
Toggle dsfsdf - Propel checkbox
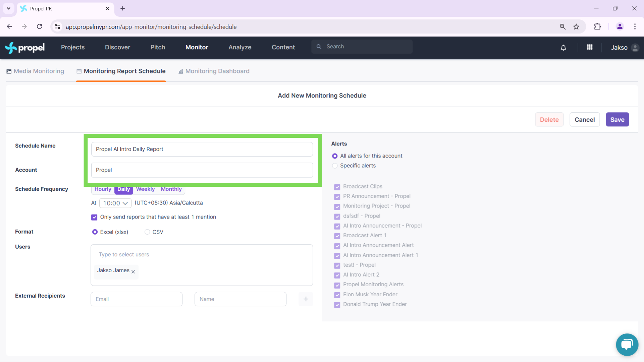click(x=337, y=216)
